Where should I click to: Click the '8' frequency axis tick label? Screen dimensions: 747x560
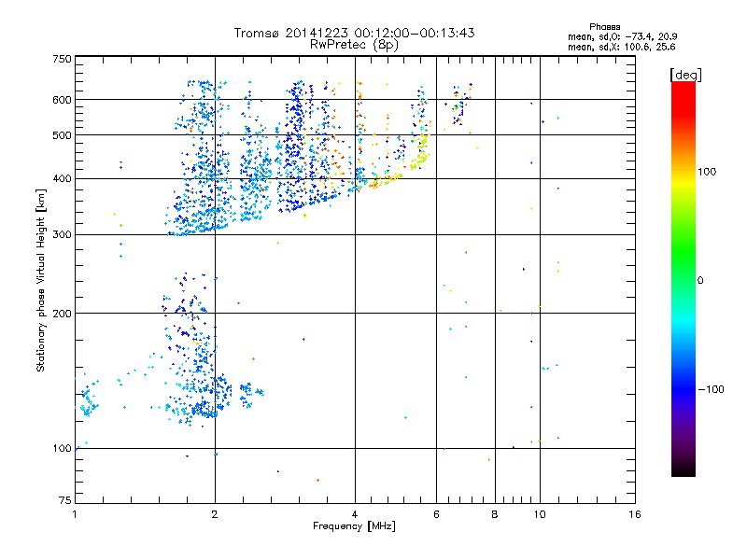495,514
